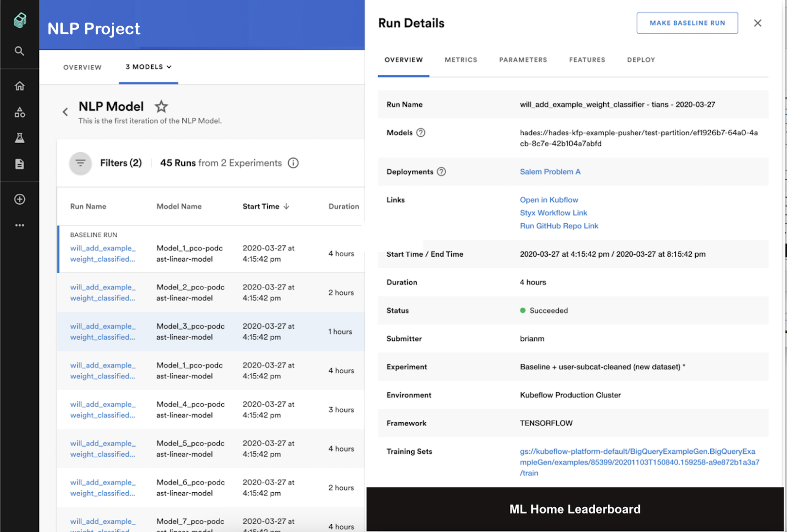This screenshot has height=532, width=787.
Task: Open the search icon in the left sidebar
Action: (19, 51)
